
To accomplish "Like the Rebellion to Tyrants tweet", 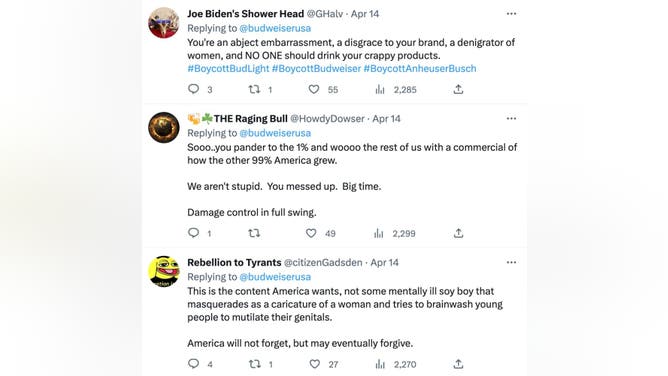I will (314, 364).
